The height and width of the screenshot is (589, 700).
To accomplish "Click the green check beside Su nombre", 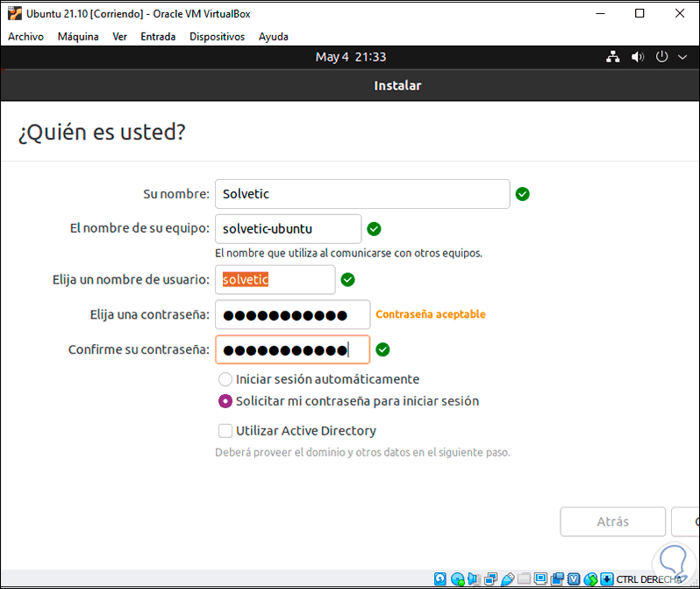I will (522, 194).
